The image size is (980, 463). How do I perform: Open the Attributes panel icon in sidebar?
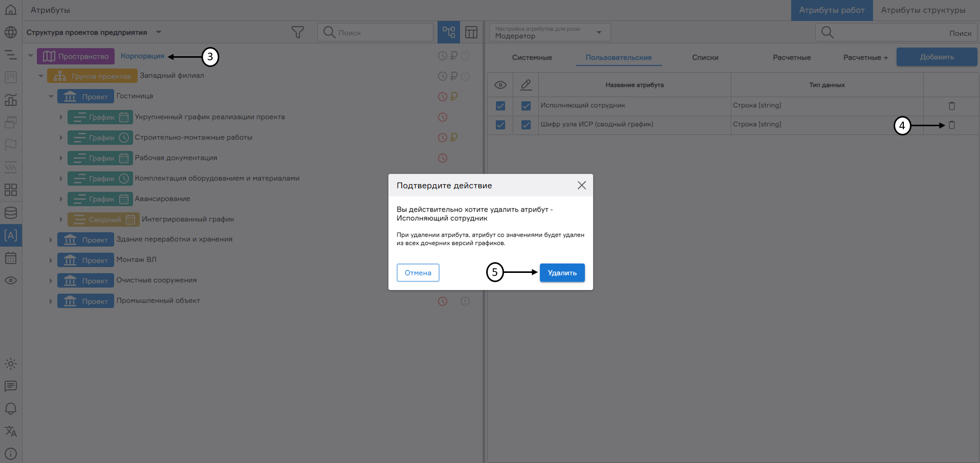click(11, 236)
